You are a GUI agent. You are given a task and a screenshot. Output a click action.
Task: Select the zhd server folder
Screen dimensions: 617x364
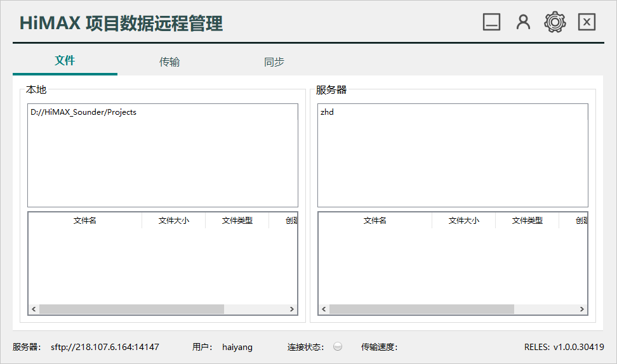coord(327,112)
